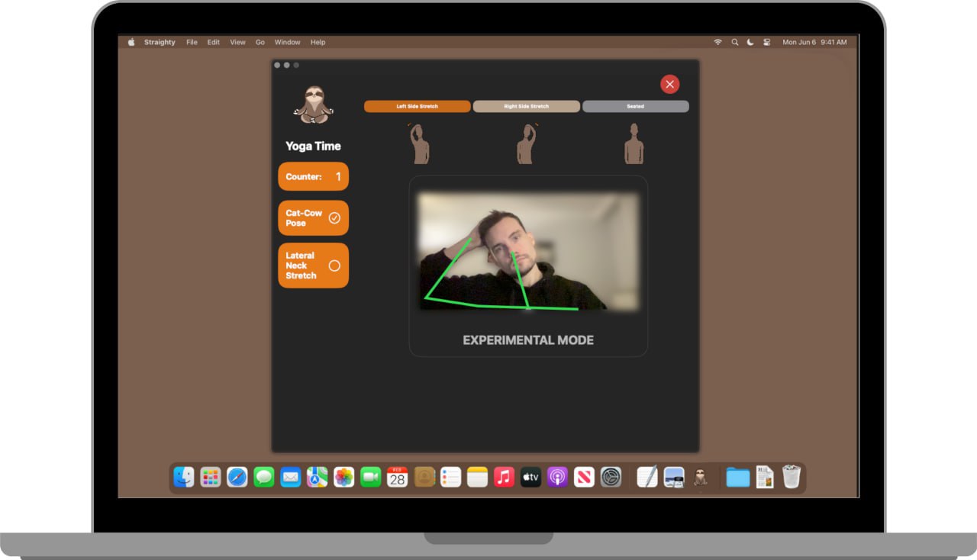Open the document stack in the Dock
Image resolution: width=977 pixels, height=560 pixels.
pos(765,478)
